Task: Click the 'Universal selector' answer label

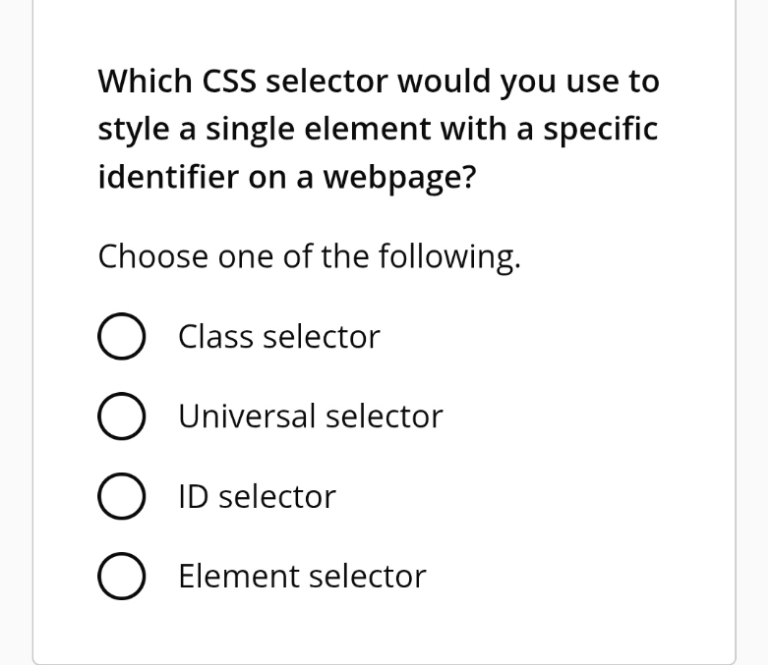Action: click(x=310, y=416)
